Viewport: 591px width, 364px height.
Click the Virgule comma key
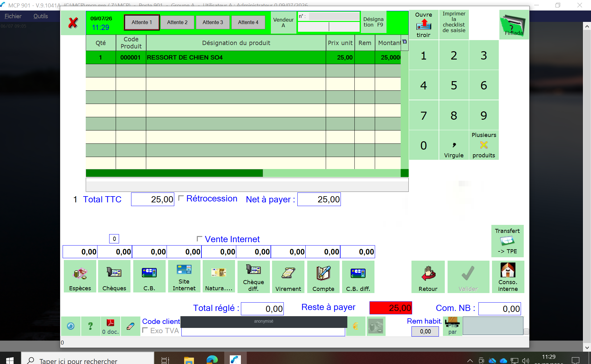pos(454,145)
